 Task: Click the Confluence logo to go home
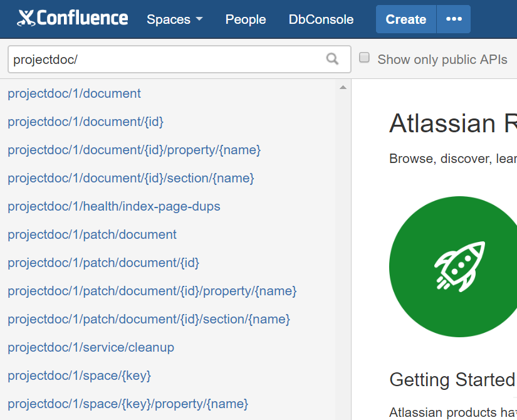[71, 18]
